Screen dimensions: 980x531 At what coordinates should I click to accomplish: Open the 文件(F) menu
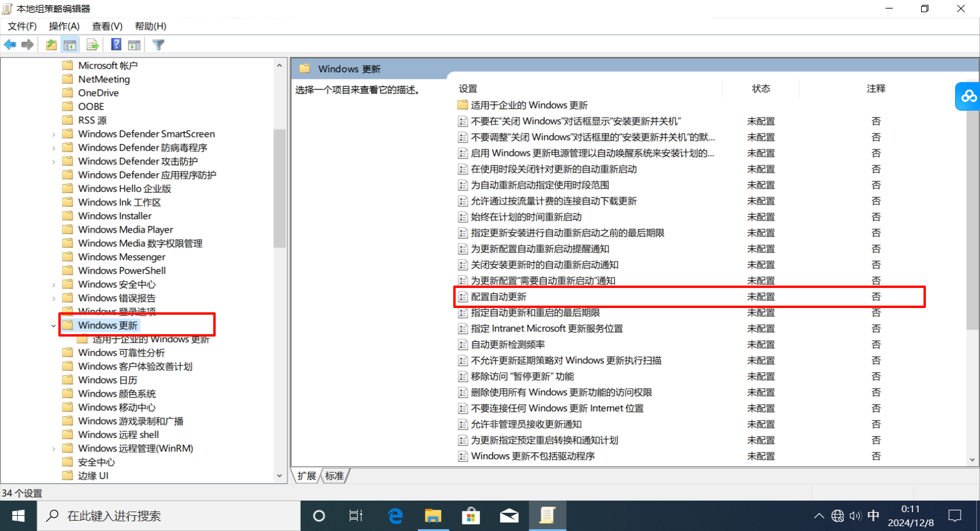(x=22, y=26)
